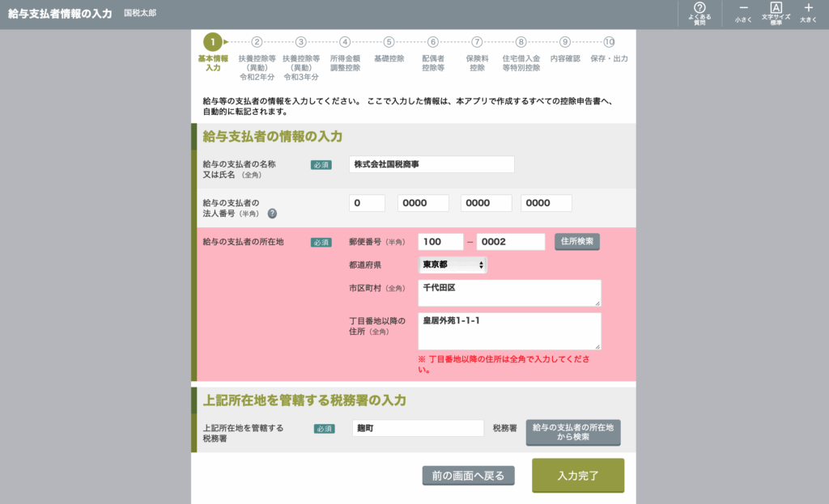829x504 pixels.
Task: Focus the 税務署 name field 麹町
Action: point(416,429)
